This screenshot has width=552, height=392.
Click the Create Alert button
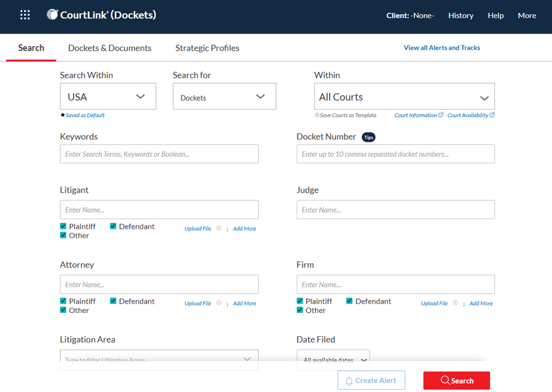tap(372, 381)
